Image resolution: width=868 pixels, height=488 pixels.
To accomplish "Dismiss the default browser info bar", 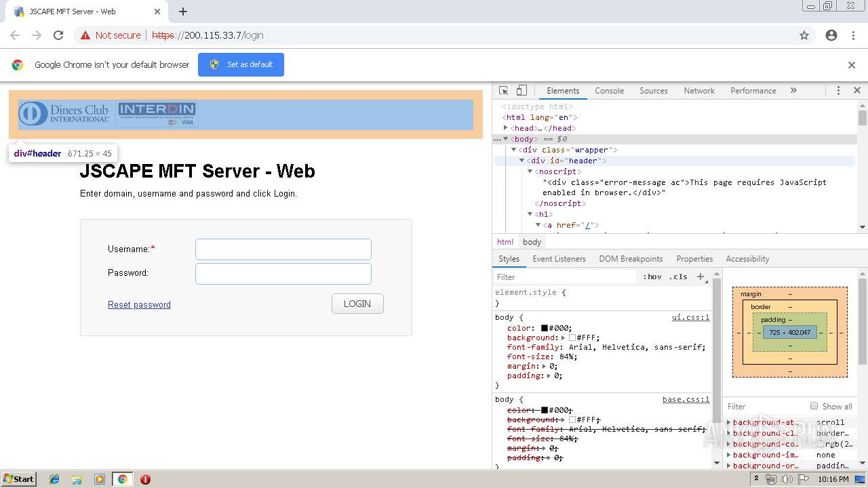I will pos(852,65).
